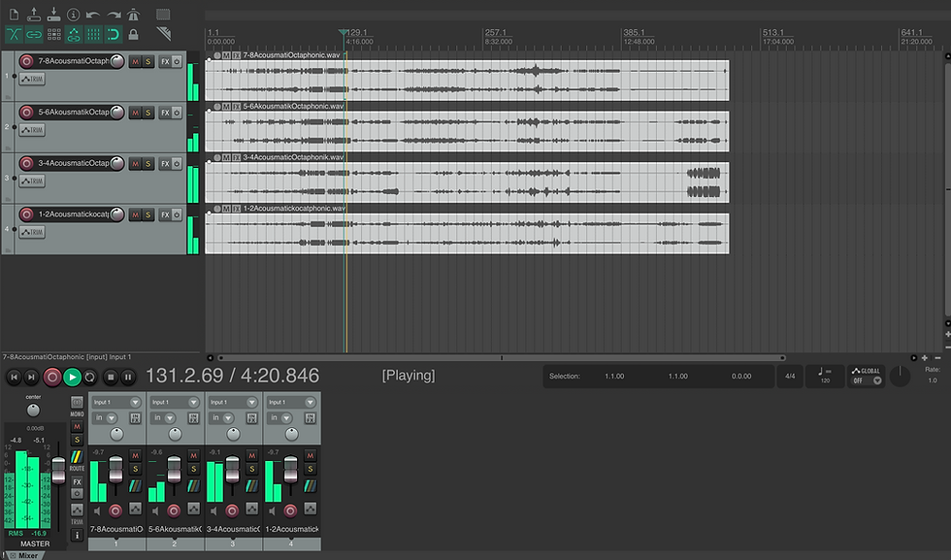
Task: Open Input 1 dropdown on mixer channel 1
Action: 116,402
